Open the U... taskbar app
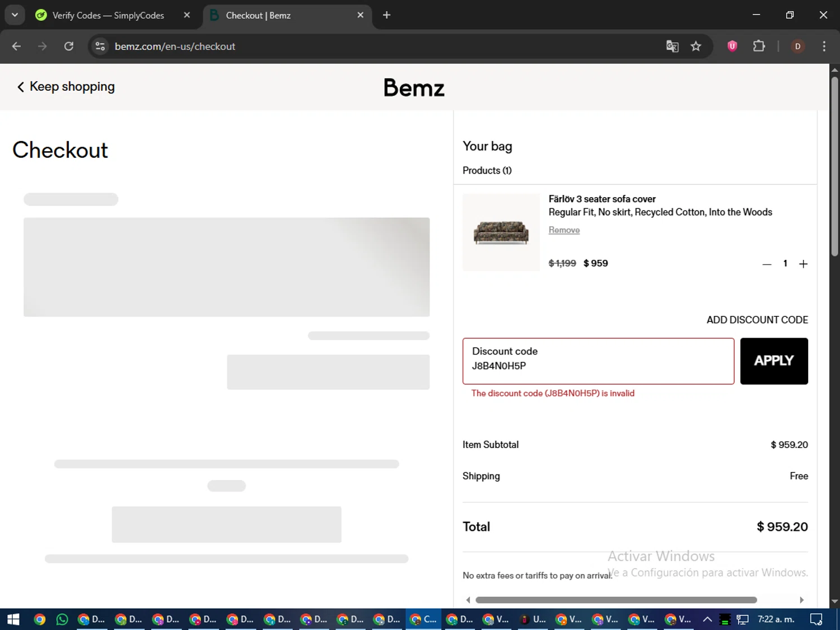 tap(532, 619)
